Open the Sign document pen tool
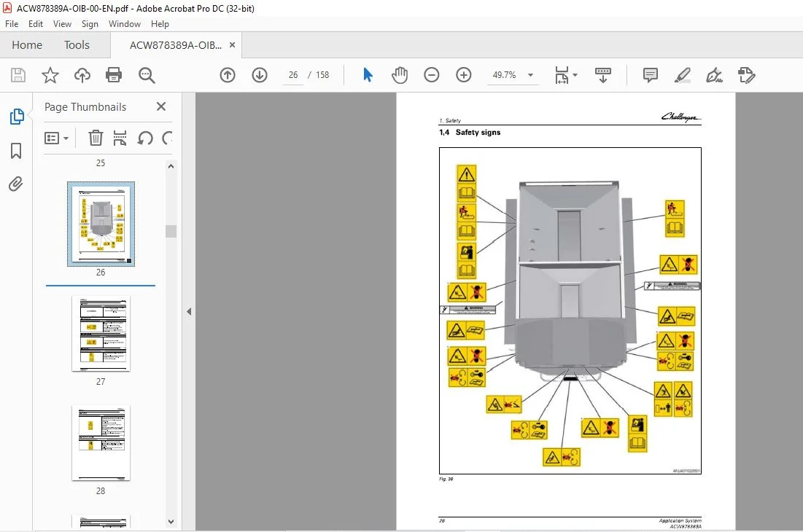The width and height of the screenshot is (803, 532). pyautogui.click(x=714, y=75)
